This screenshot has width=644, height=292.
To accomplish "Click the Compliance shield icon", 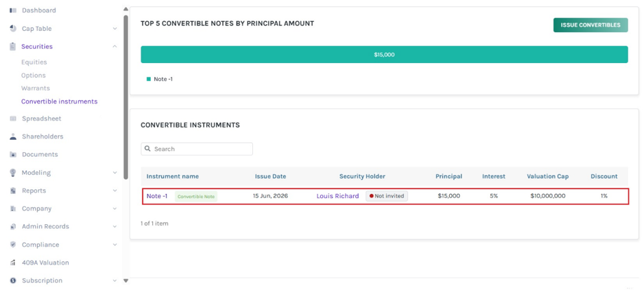I will [13, 244].
